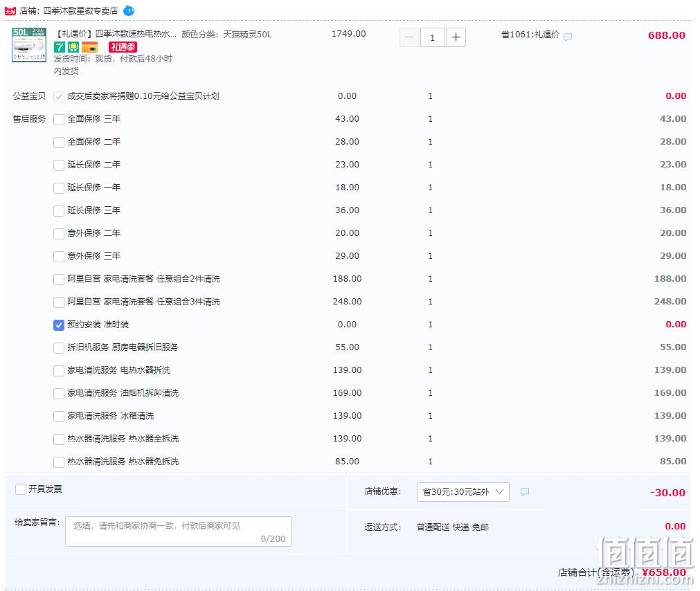Check 拆旧机服务 厨房电器拆旧服务 option

[x=58, y=348]
